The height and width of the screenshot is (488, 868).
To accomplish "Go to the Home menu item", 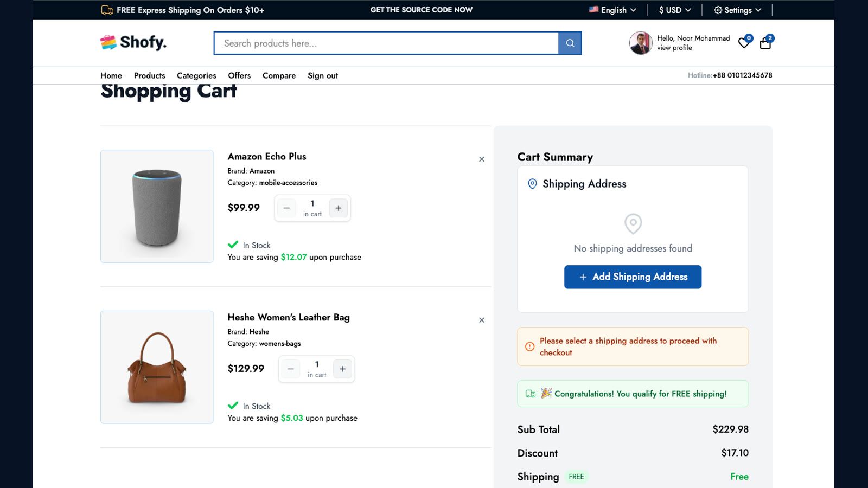I will tap(111, 75).
